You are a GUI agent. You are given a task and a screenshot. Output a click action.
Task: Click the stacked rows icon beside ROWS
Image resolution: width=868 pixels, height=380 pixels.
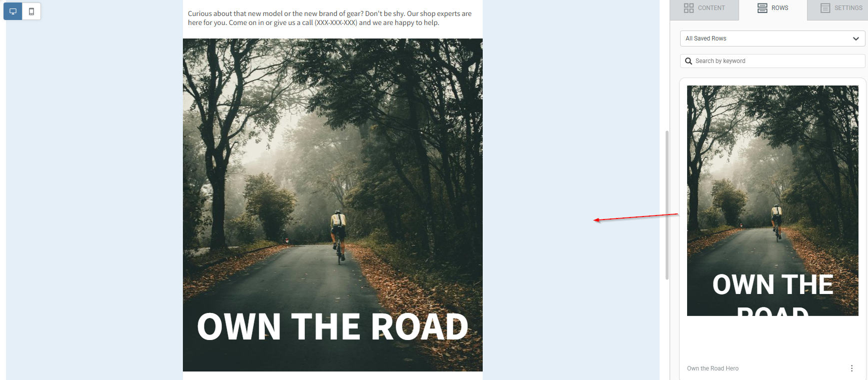point(762,8)
